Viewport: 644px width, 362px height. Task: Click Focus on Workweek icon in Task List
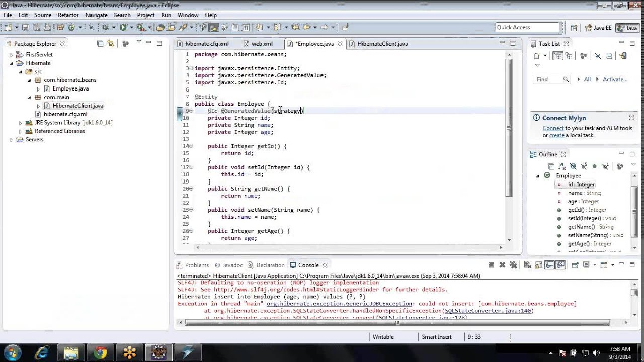pyautogui.click(x=584, y=56)
